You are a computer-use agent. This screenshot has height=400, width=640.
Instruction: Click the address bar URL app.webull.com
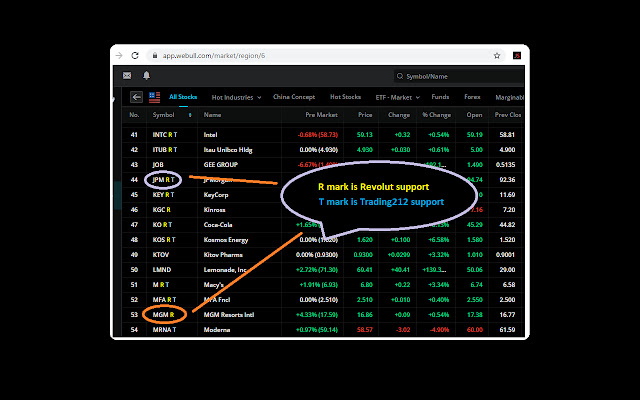[214, 56]
